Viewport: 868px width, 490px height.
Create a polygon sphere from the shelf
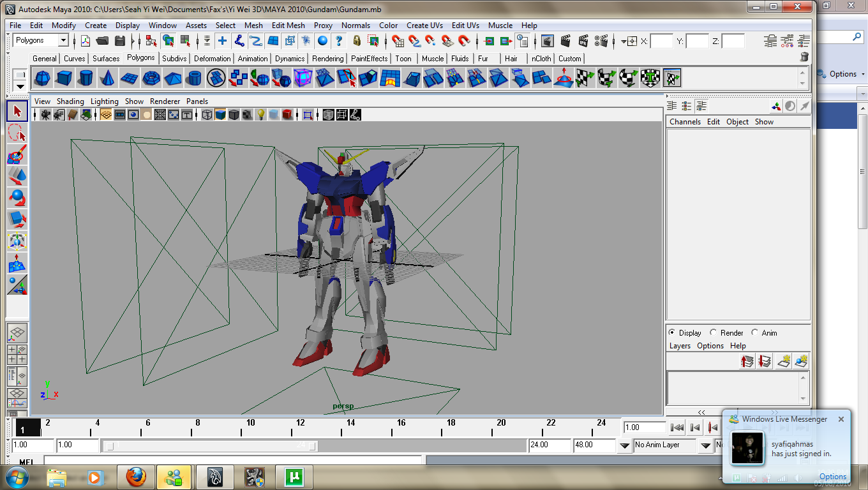pos(42,78)
